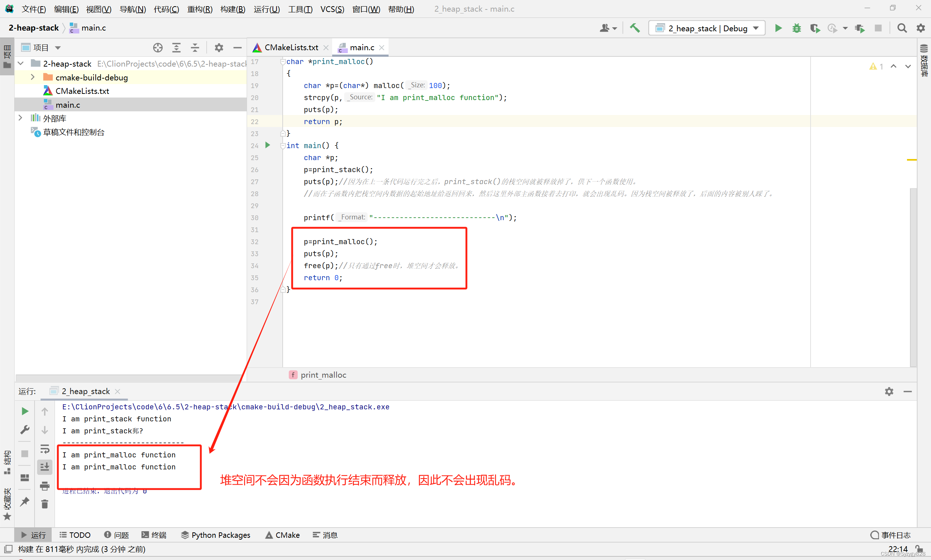The height and width of the screenshot is (560, 931).
Task: Click the executable path link in console
Action: pos(226,407)
